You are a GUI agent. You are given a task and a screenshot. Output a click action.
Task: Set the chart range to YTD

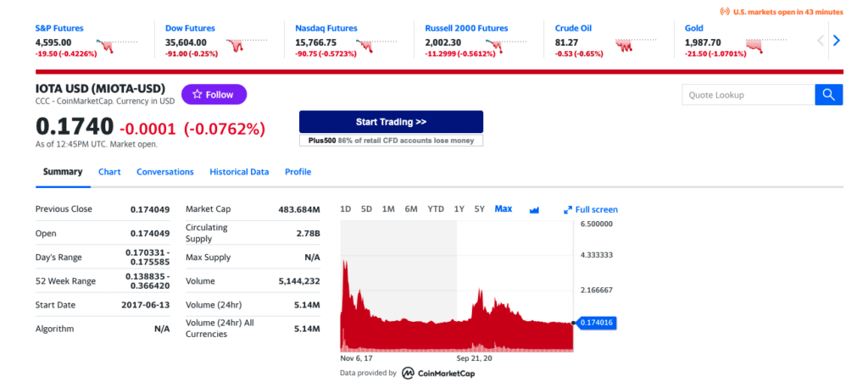point(436,209)
